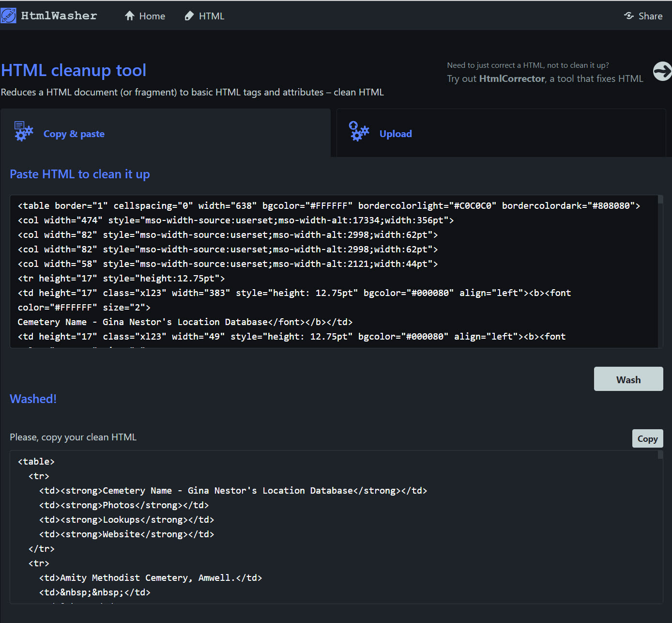The width and height of the screenshot is (672, 623).
Task: Click the input textarea scrollbar thumb
Action: click(660, 200)
